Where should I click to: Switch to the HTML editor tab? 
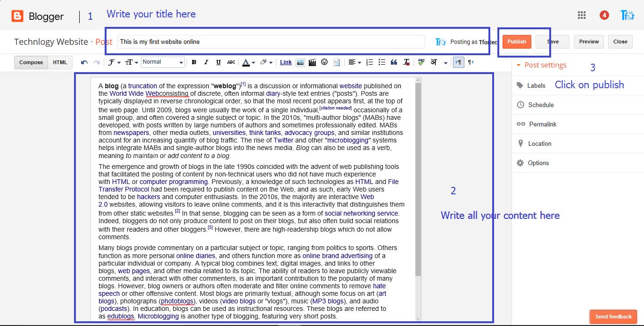[60, 62]
